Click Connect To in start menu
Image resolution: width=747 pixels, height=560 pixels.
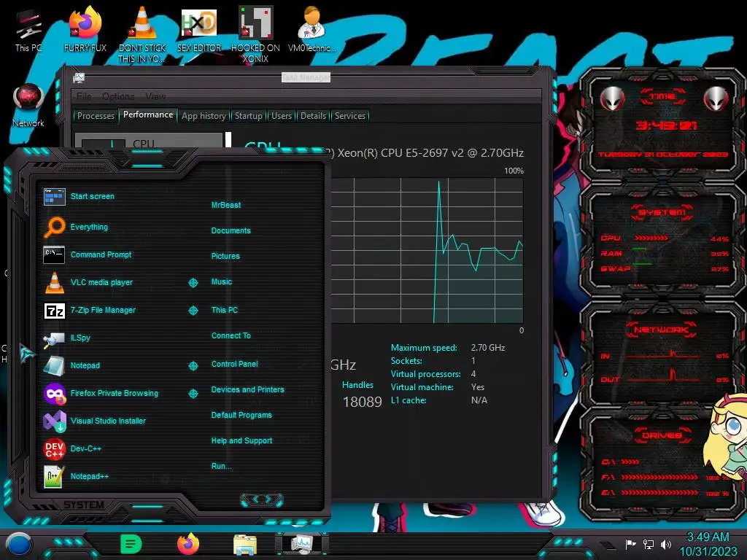231,335
